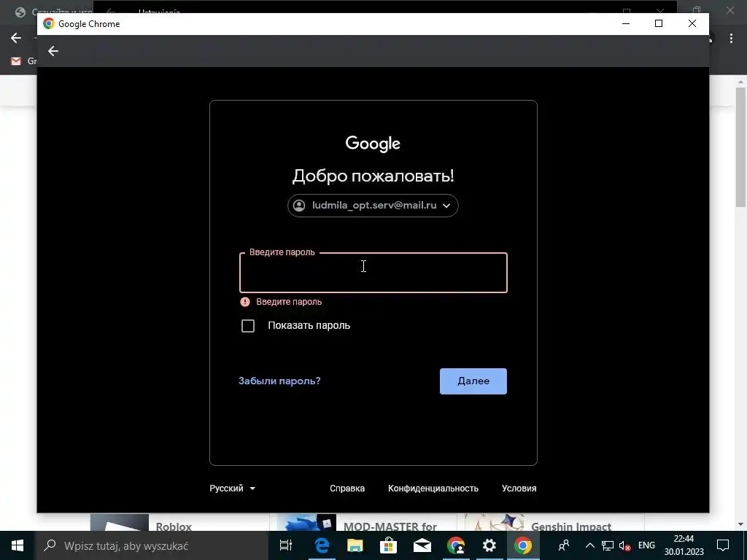747x560 pixels.
Task: Click the back arrow of the background browser
Action: click(16, 38)
